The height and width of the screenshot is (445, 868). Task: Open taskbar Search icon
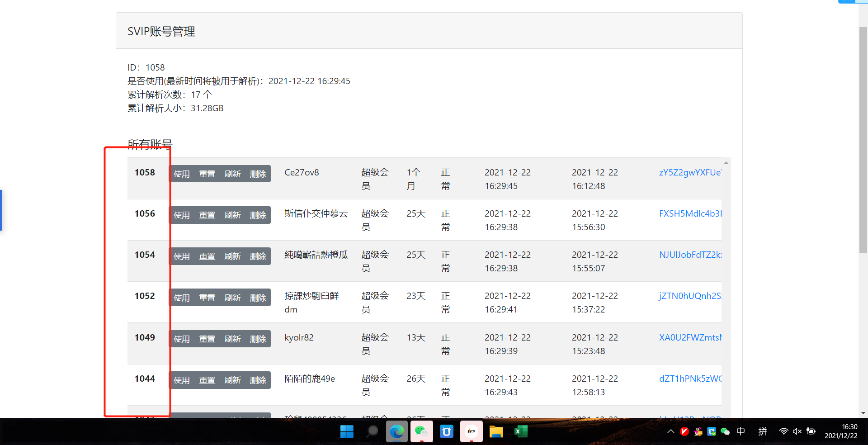372,432
